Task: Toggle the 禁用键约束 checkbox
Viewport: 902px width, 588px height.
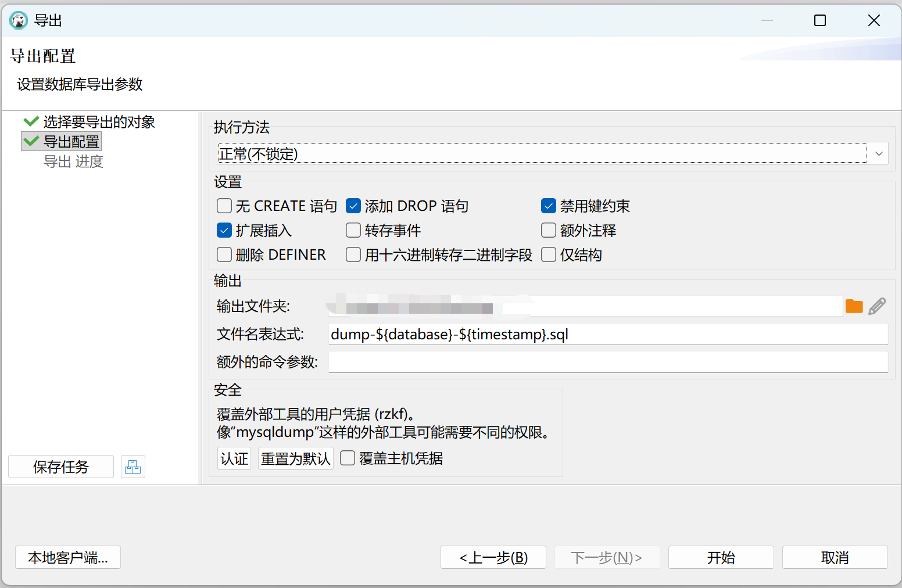Action: pos(549,206)
